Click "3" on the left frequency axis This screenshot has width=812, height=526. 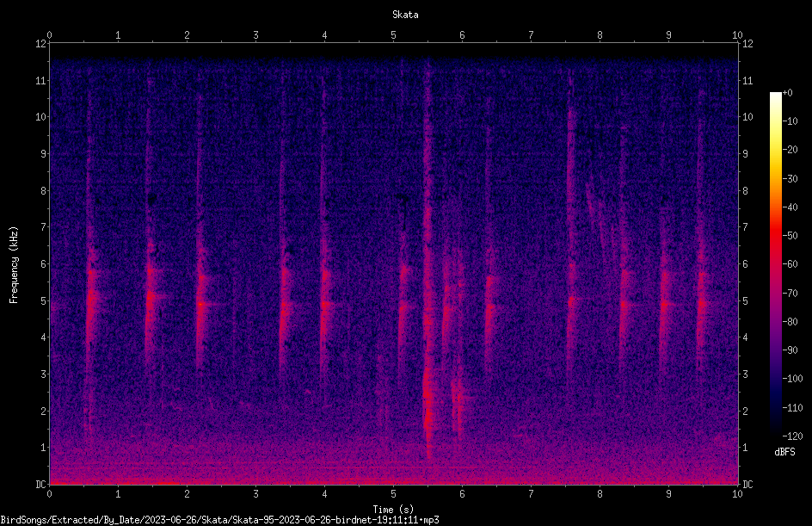coord(44,374)
